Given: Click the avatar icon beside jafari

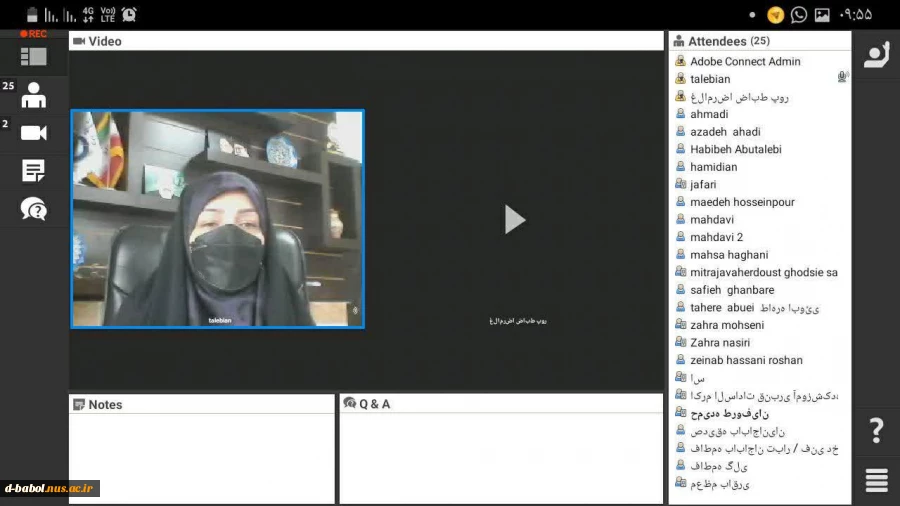Looking at the screenshot, I should (x=680, y=184).
